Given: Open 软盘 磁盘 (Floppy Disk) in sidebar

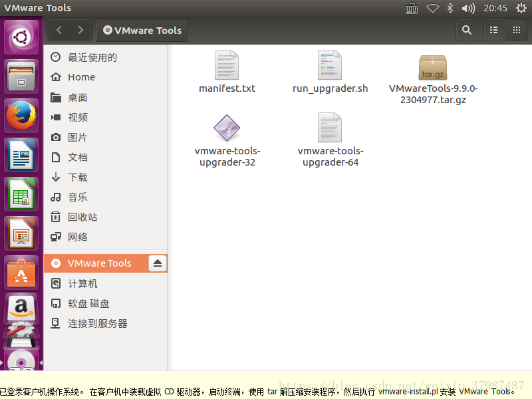Looking at the screenshot, I should tap(106, 304).
